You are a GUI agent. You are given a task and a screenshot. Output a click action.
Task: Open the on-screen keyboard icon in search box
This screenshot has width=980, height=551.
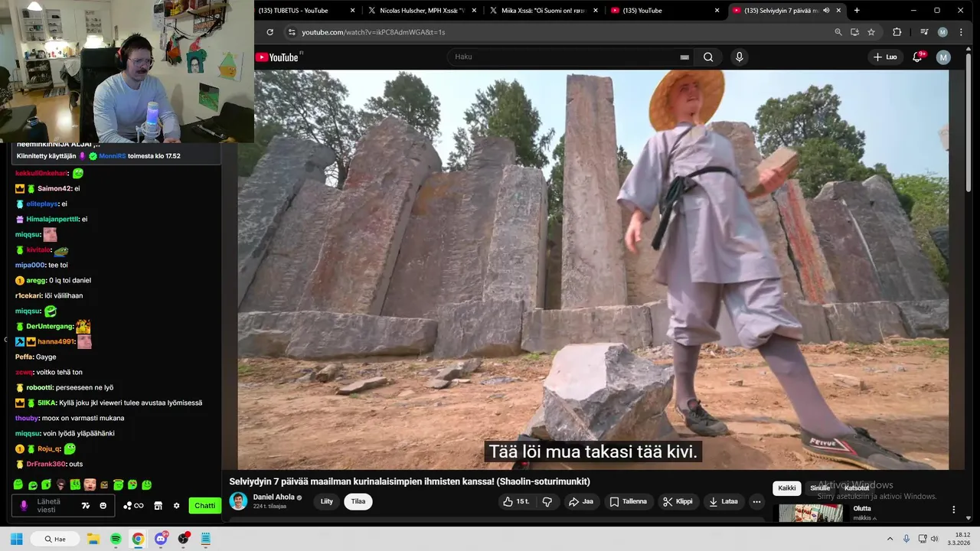pyautogui.click(x=684, y=57)
